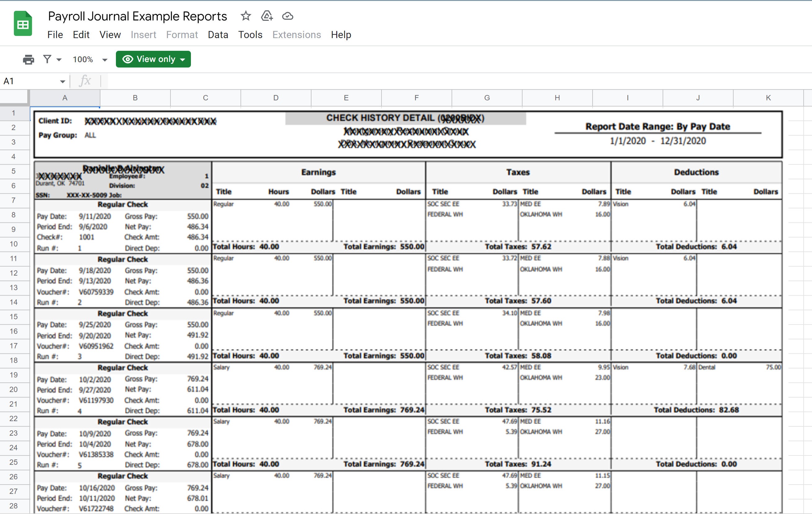Click the Report Date Range: By Pay Date text

tap(658, 127)
